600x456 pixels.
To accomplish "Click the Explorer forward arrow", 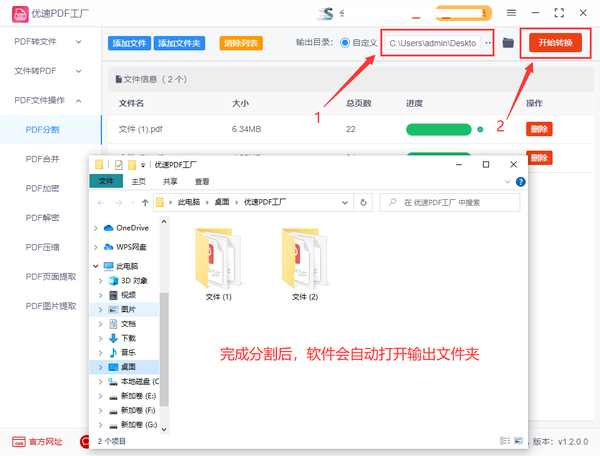I will pos(119,203).
